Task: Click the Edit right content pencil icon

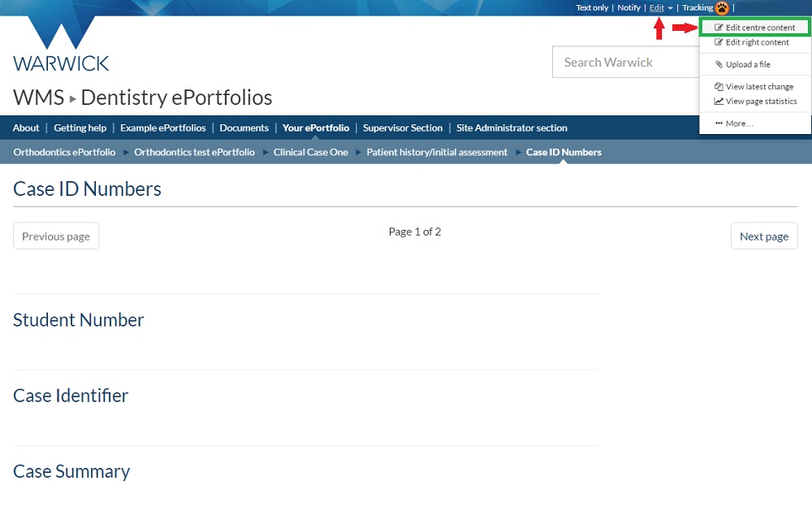Action: pos(719,42)
